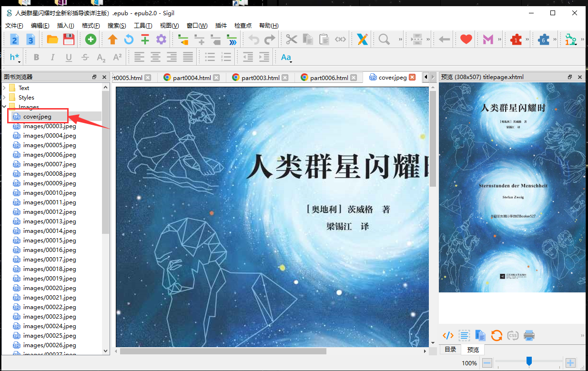Open the 插件 menu
The height and width of the screenshot is (371, 588).
click(221, 26)
